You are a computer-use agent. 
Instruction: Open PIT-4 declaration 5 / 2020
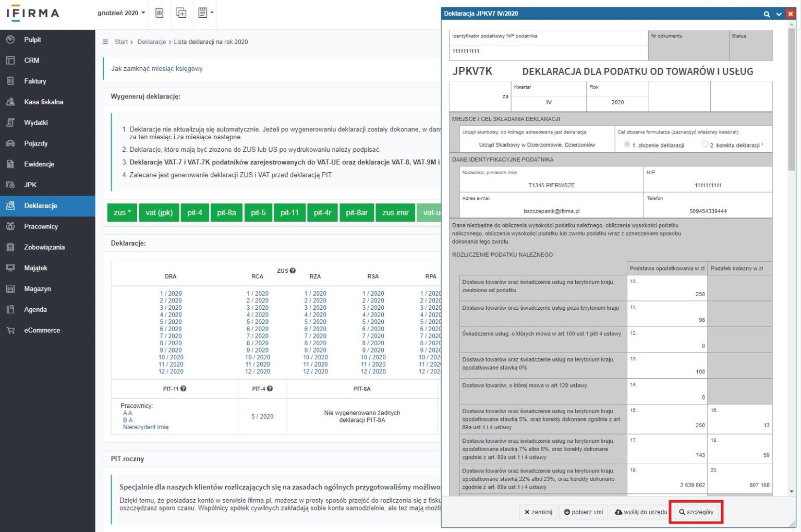tap(262, 417)
